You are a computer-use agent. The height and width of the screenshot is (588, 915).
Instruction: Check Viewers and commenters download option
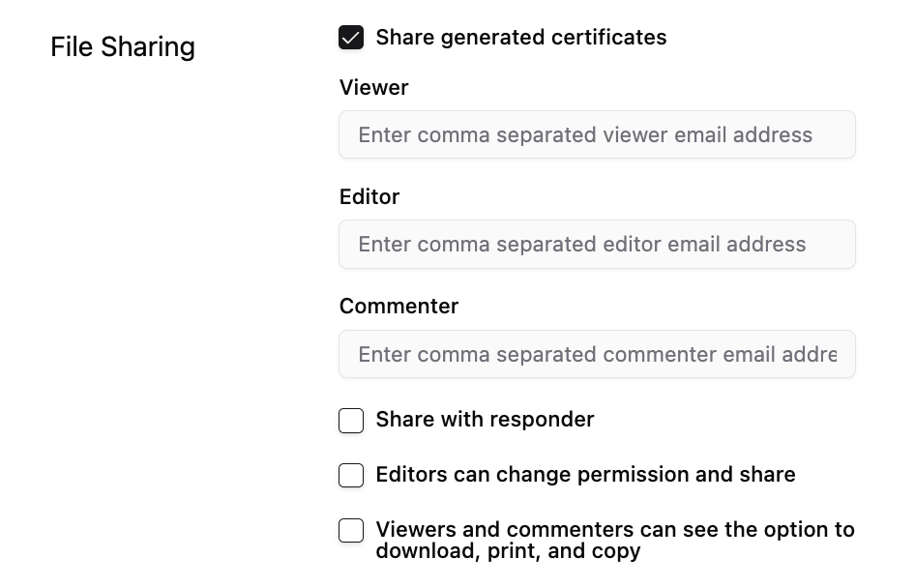tap(351, 530)
